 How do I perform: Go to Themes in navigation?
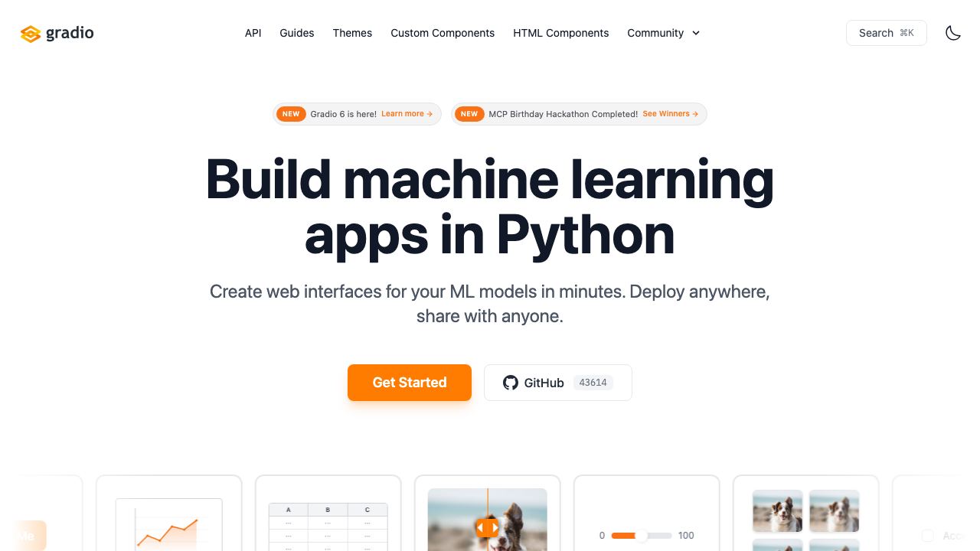pos(352,33)
